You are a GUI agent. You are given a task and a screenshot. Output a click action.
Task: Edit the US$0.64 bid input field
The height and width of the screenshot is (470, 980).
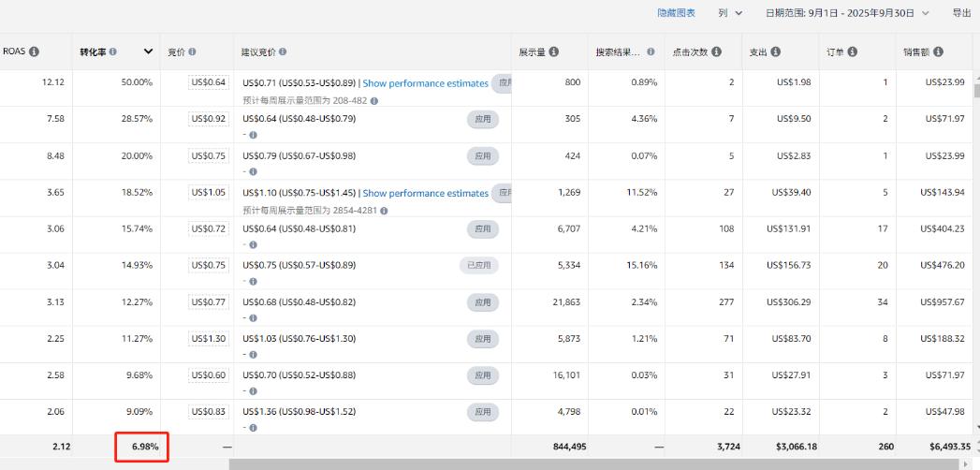click(209, 82)
